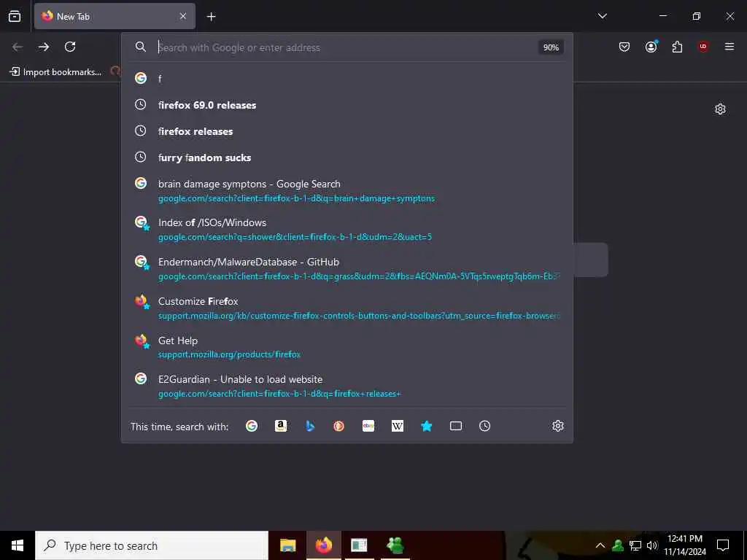
Task: Open "Customize Firefox" bookmark result
Action: (x=347, y=308)
